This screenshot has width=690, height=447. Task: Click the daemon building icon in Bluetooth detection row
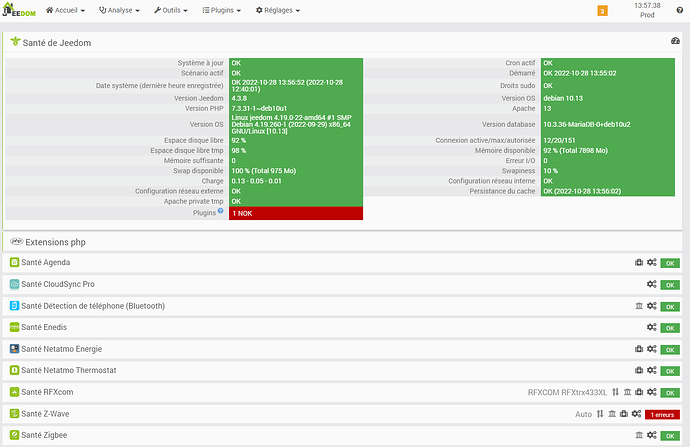pos(639,306)
